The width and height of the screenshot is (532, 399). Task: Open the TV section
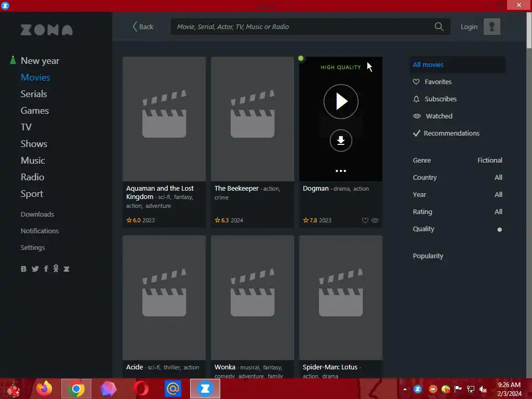coord(26,127)
